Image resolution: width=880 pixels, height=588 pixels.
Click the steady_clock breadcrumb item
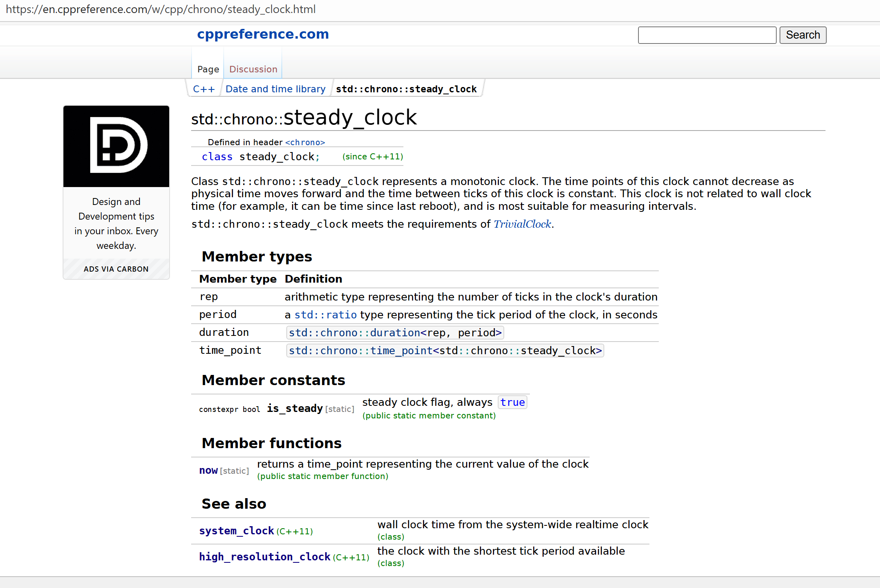click(x=406, y=89)
